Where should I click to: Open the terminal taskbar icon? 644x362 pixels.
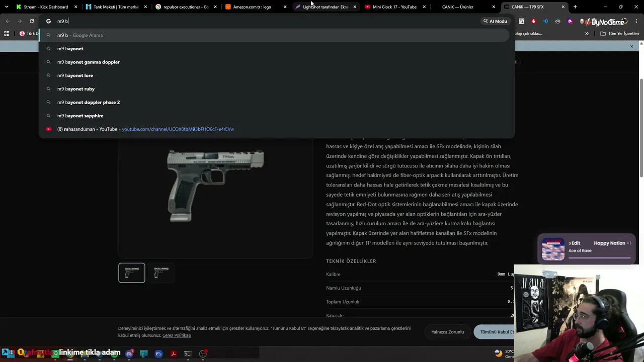(x=188, y=353)
